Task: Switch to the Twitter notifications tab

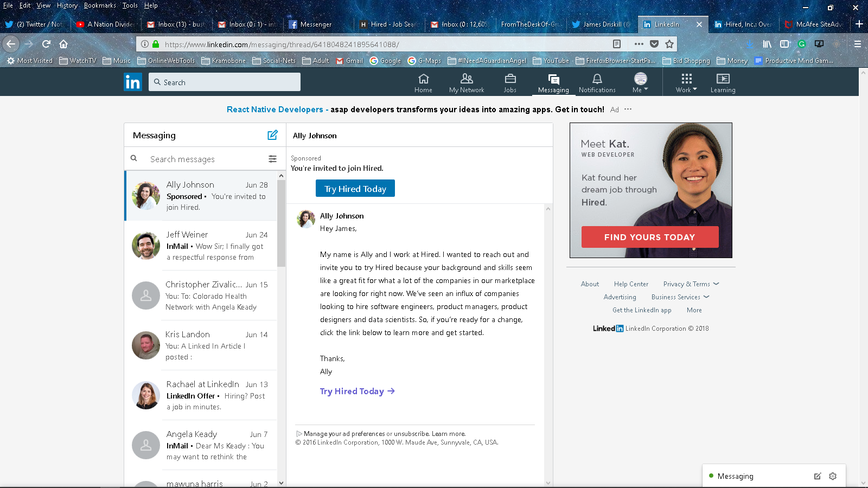Action: 36,24
